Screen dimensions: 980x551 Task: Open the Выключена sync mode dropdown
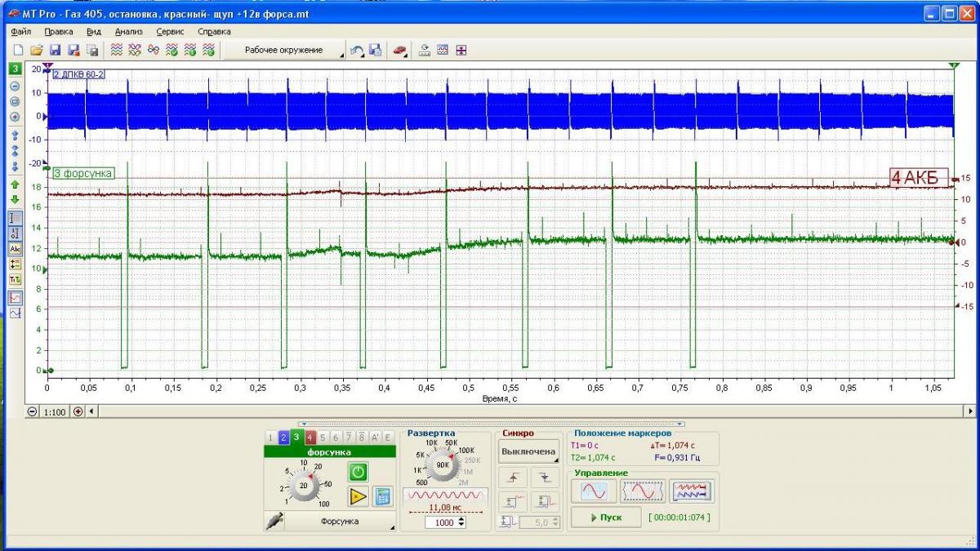528,451
